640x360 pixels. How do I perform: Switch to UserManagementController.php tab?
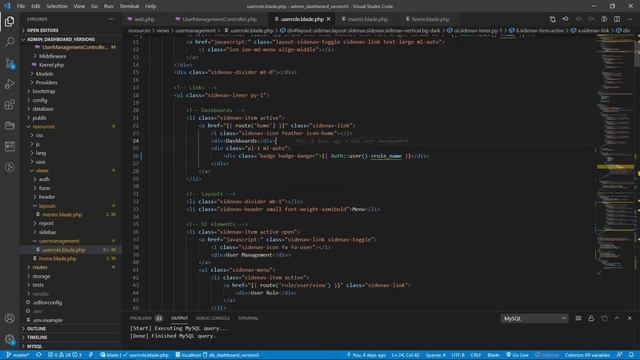point(219,19)
